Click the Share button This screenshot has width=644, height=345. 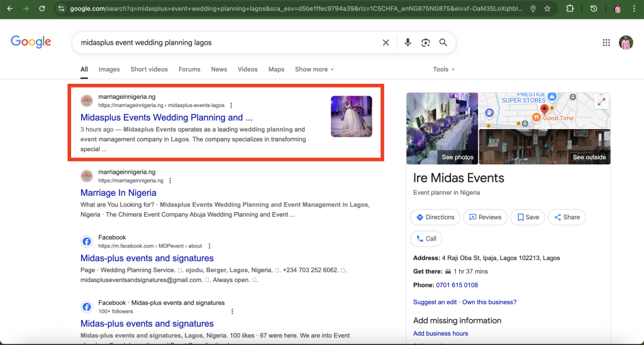point(567,217)
